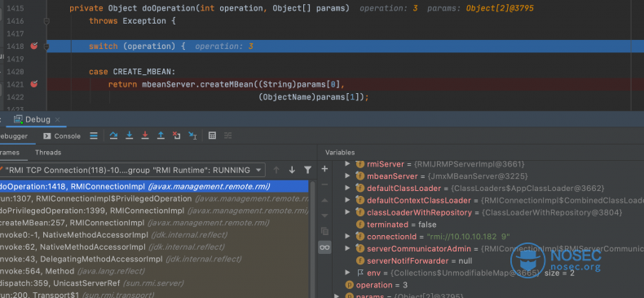Expand the defaultClassLoader variable node

point(347,188)
